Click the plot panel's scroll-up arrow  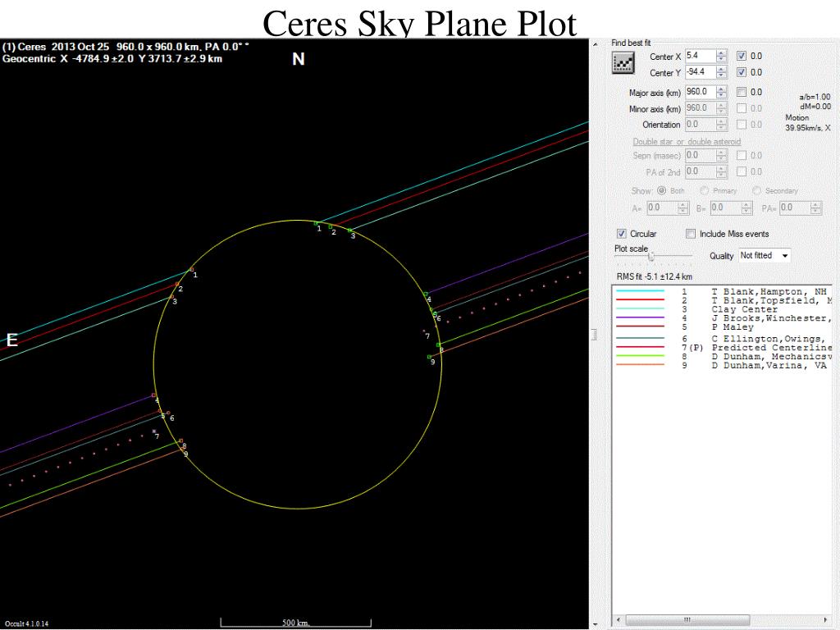click(595, 44)
